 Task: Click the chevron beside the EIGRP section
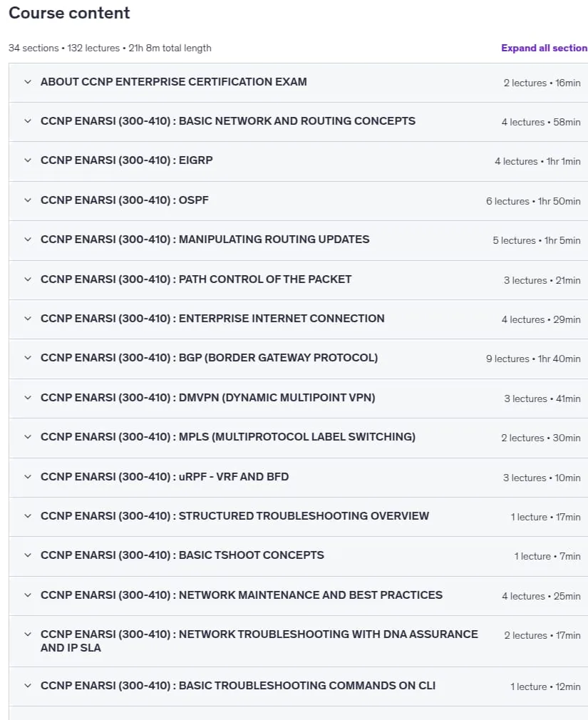tap(28, 160)
